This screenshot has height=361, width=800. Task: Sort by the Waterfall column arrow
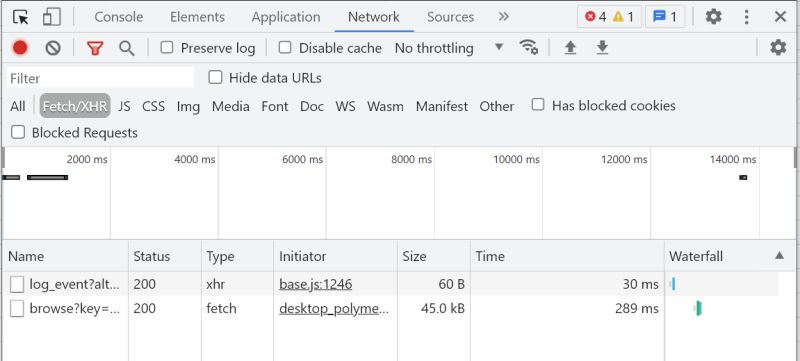click(x=779, y=255)
